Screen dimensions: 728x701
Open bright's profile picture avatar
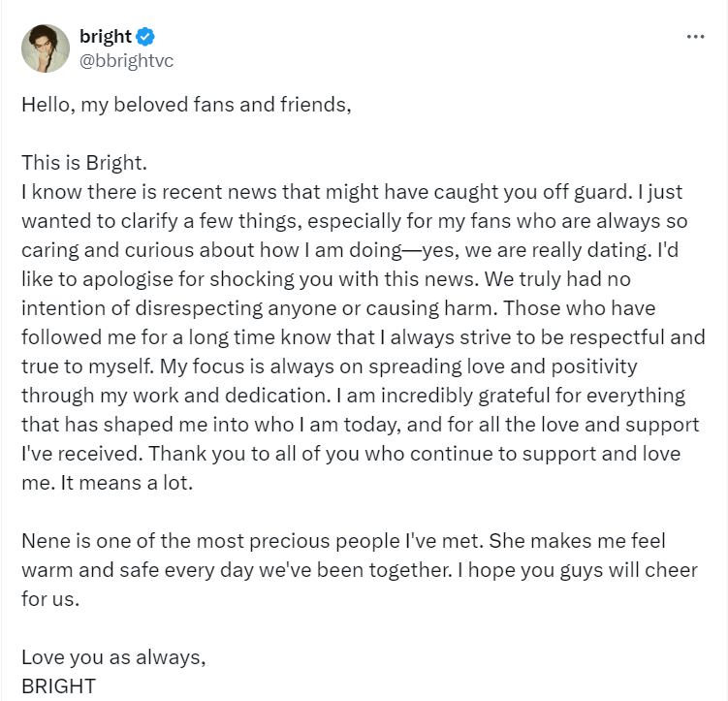click(x=46, y=48)
